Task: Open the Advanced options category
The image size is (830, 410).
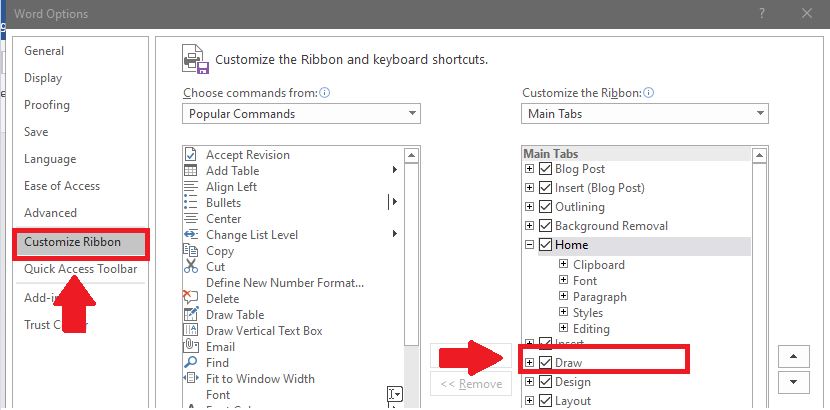Action: 50,213
